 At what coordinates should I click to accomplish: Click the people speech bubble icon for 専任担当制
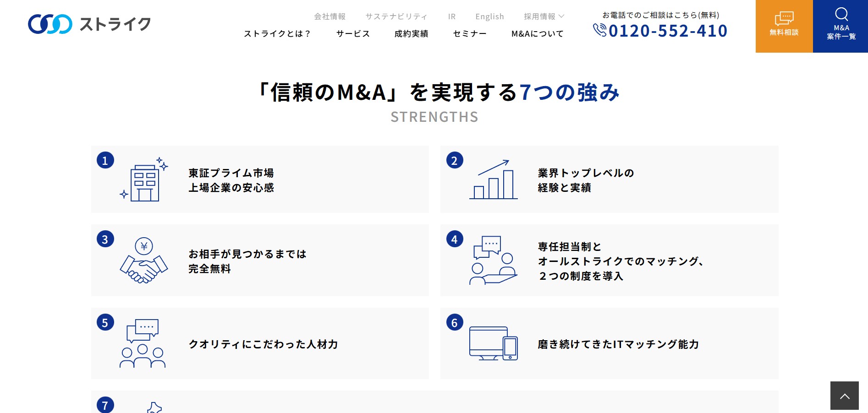(494, 260)
